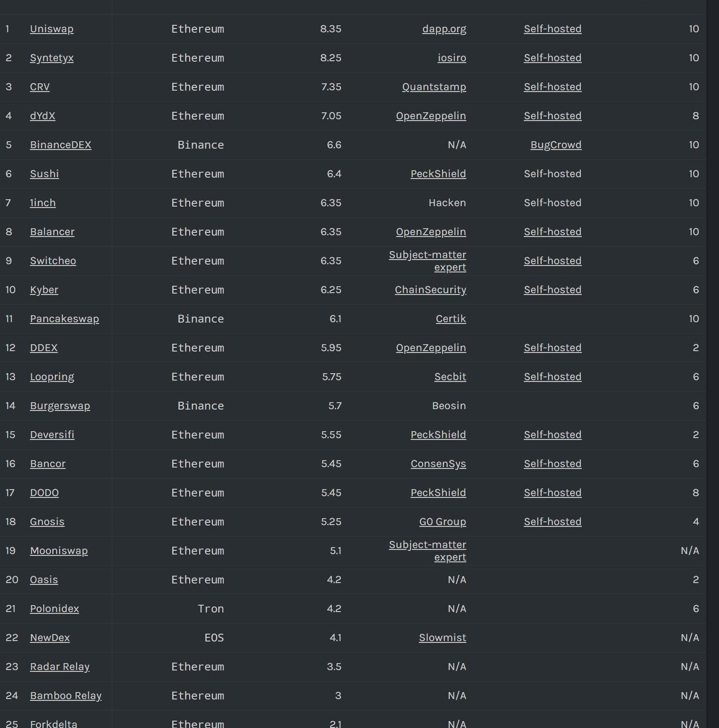Image resolution: width=719 pixels, height=728 pixels.
Task: Open the Quantstamp auditor link
Action: click(434, 87)
